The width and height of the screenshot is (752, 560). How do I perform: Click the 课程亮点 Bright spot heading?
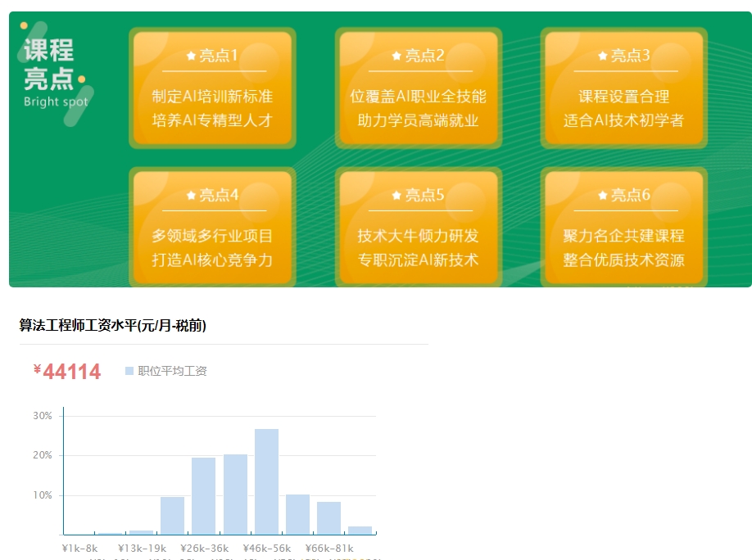click(x=51, y=72)
